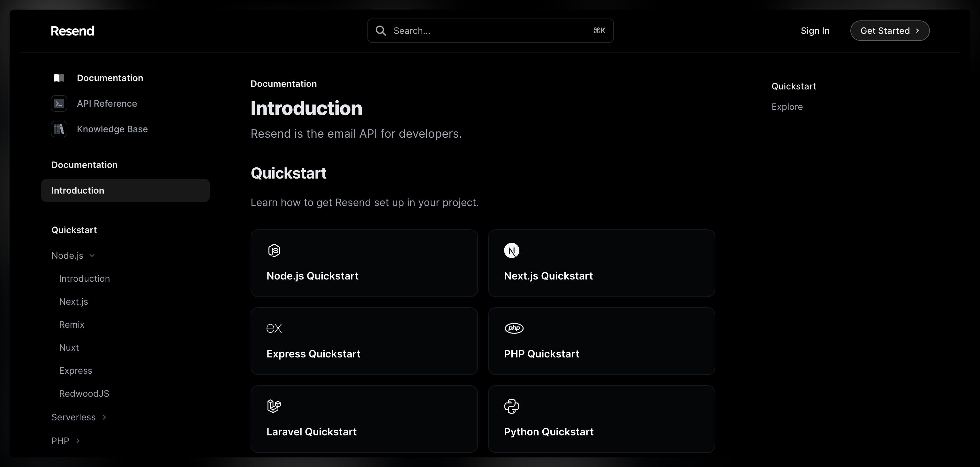Click the ⌘K shortcut hint
980x467 pixels.
[x=599, y=31]
